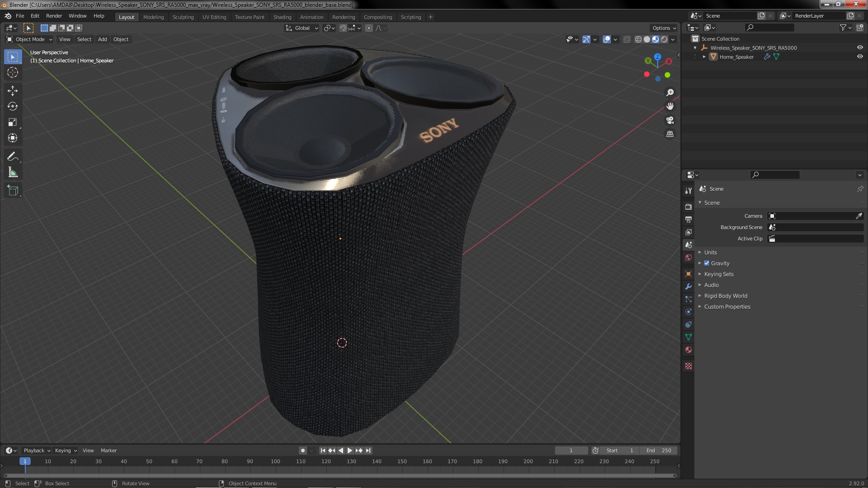Open the Modifier properties tab
Screen dimensions: 868x488
689,286
